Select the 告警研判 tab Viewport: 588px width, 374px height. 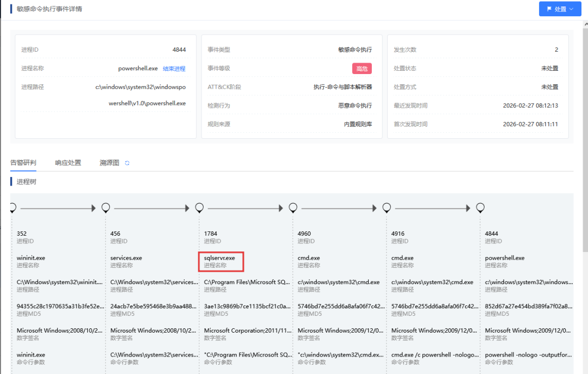(x=23, y=162)
